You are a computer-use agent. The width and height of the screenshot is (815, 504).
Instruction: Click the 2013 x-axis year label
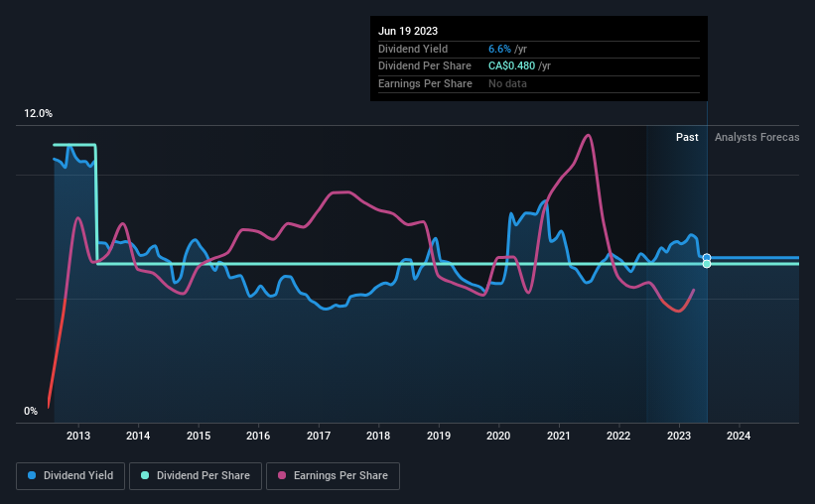click(78, 436)
